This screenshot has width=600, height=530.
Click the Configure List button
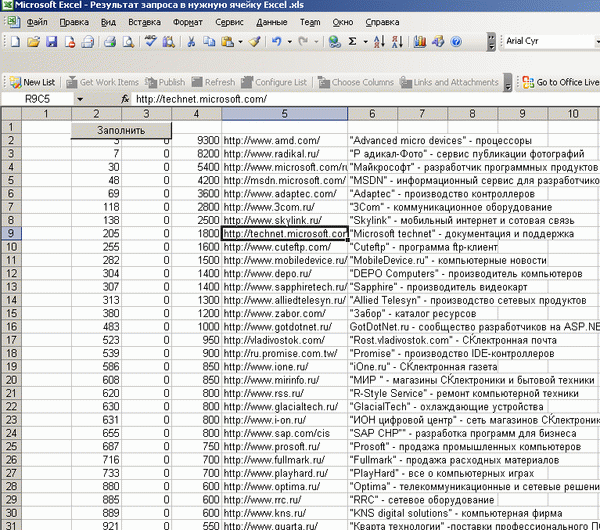click(x=274, y=82)
